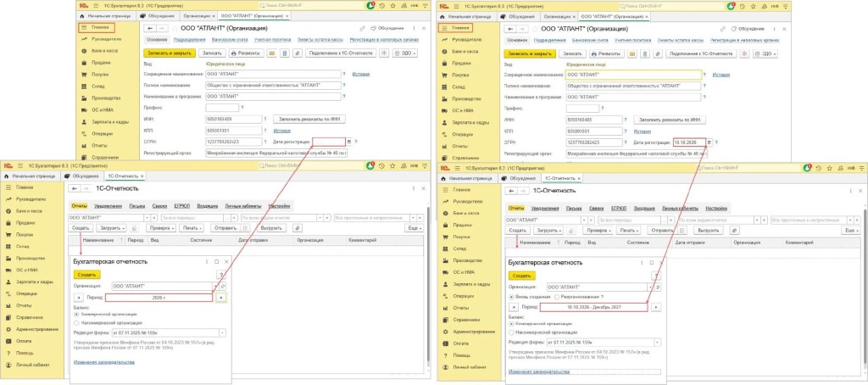Click previous period arrow in right Бухгалтерская отчетность dialog

pyautogui.click(x=512, y=306)
